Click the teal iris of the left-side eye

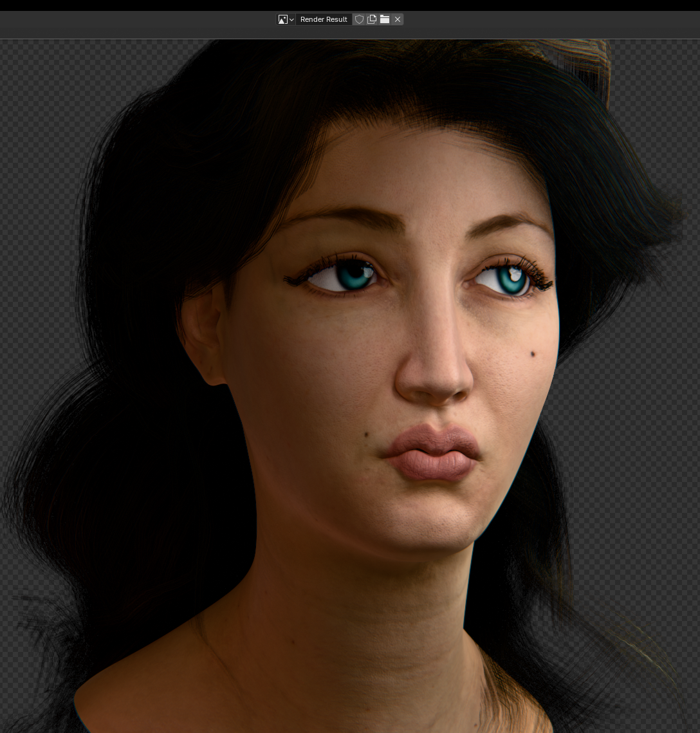(x=353, y=275)
